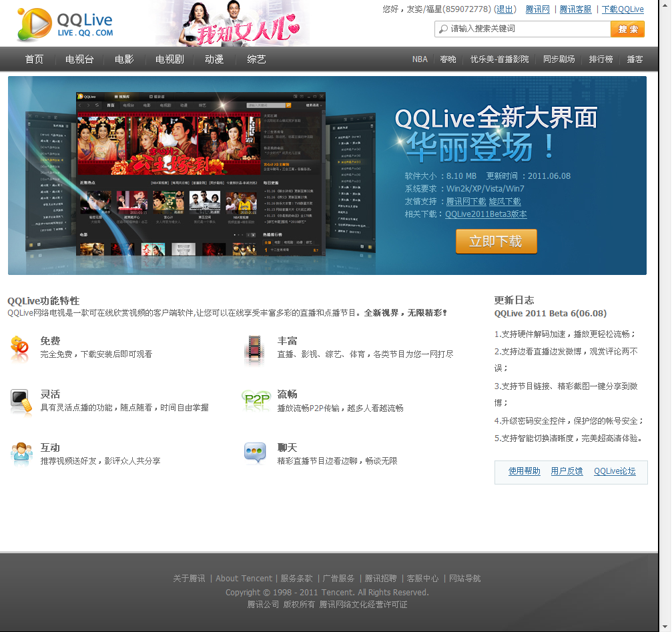
Task: Click changelog item 5.支持智能切换清晰度
Action: coord(569,438)
